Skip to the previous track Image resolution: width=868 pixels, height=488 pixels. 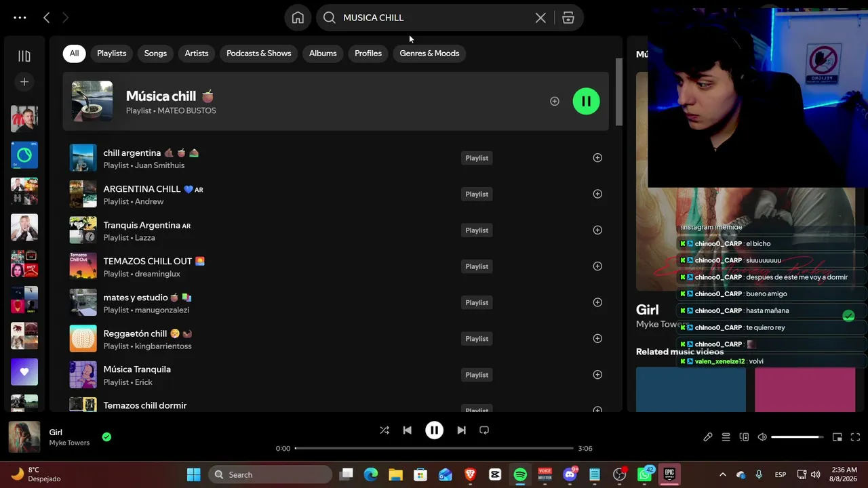point(407,430)
